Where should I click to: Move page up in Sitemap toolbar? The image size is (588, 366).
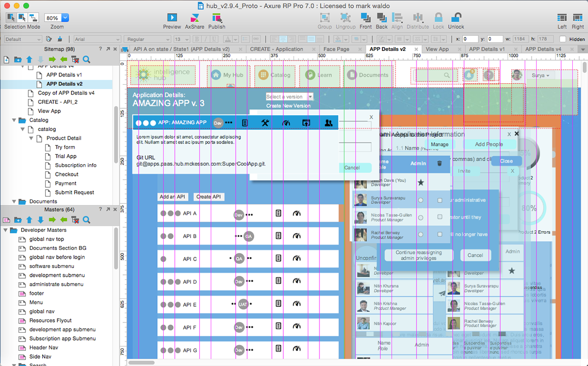pyautogui.click(x=29, y=60)
